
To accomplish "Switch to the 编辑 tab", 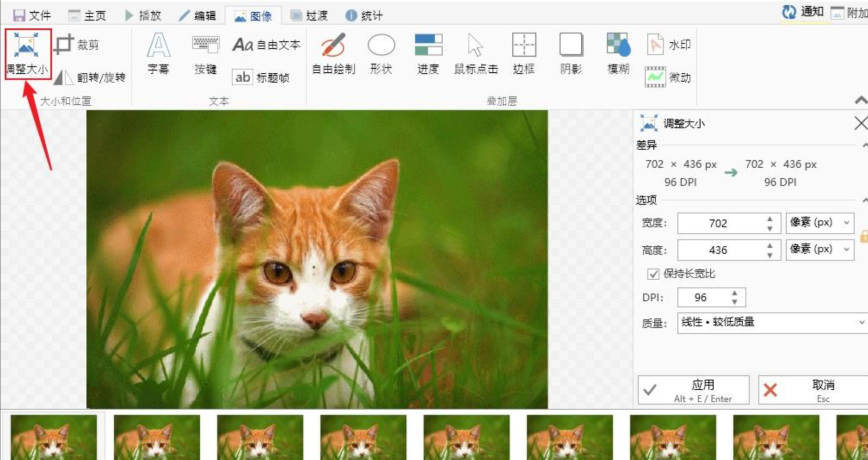I will (x=197, y=15).
